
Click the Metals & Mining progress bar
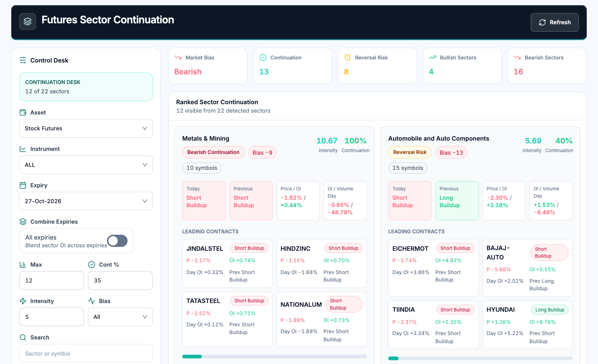(274, 357)
